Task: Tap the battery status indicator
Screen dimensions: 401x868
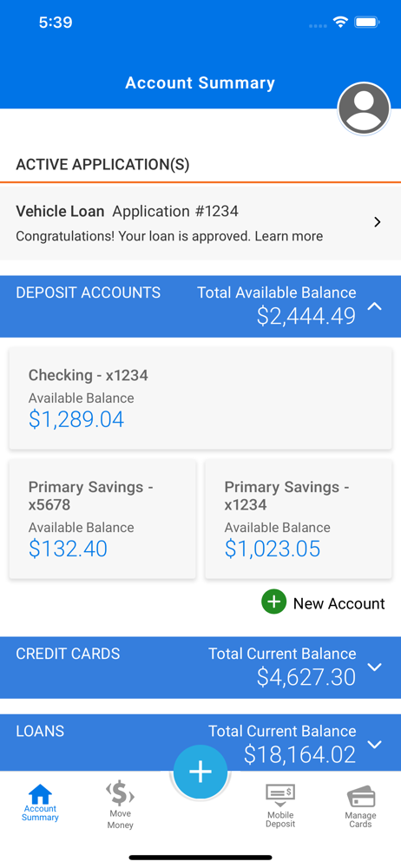Action: (366, 23)
